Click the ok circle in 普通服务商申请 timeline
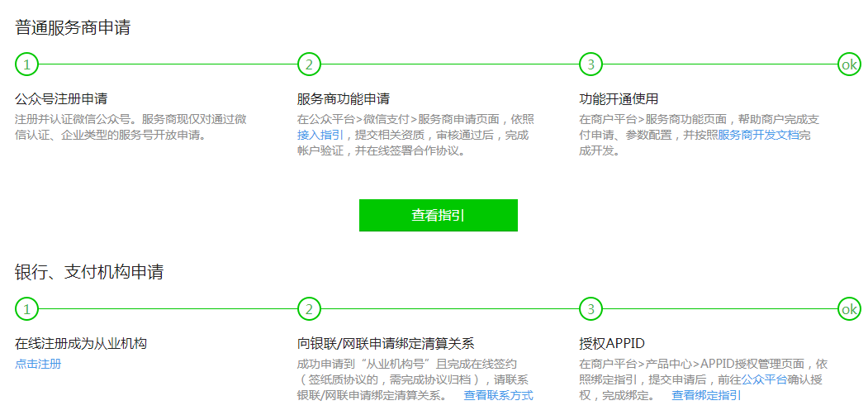Screen dimensions: 868x415 pos(849,64)
